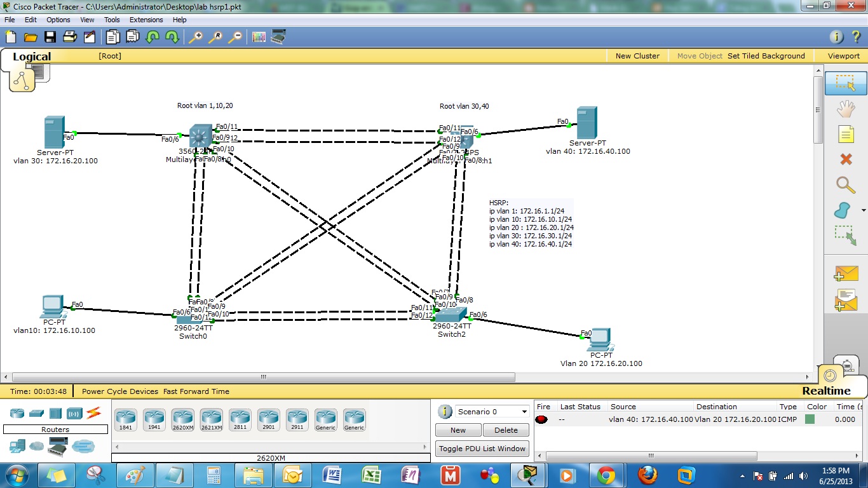Switch to Realtime mode tab
This screenshot has height=488, width=868.
[825, 391]
